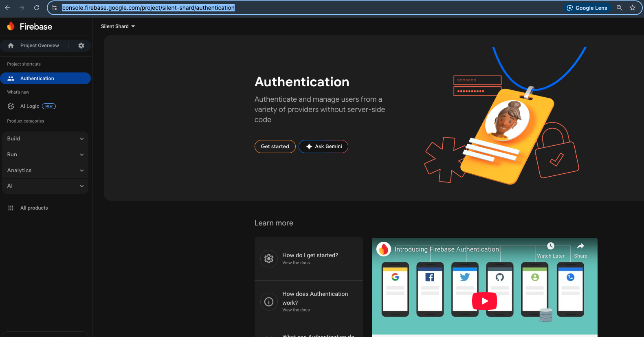
Task: Click the browser back arrow
Action: click(7, 8)
